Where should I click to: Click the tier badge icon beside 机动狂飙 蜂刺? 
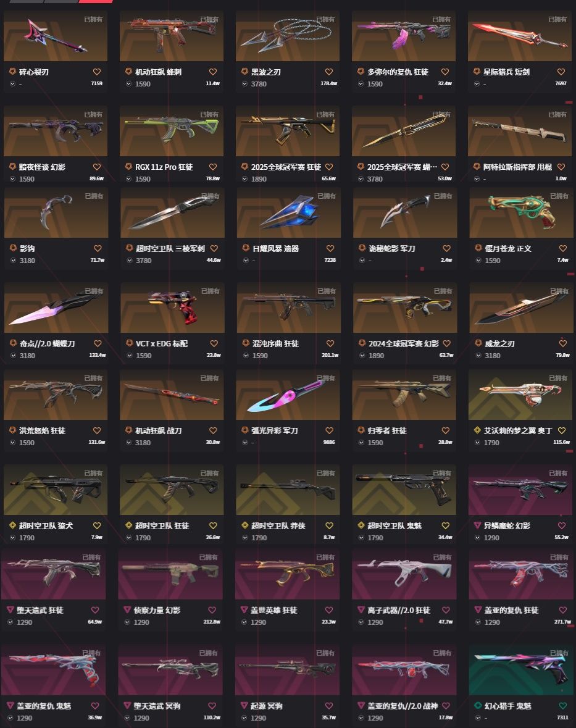[x=128, y=72]
